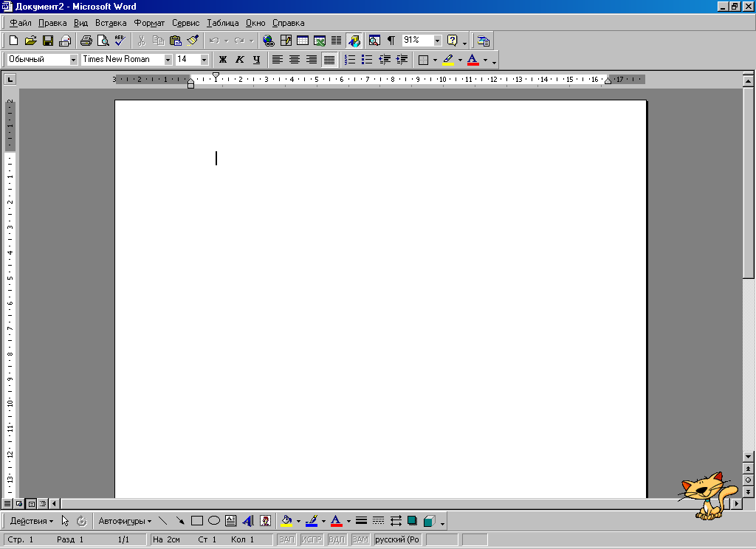Toggle the numbered list
Screen dimensions: 756x549
pos(350,60)
